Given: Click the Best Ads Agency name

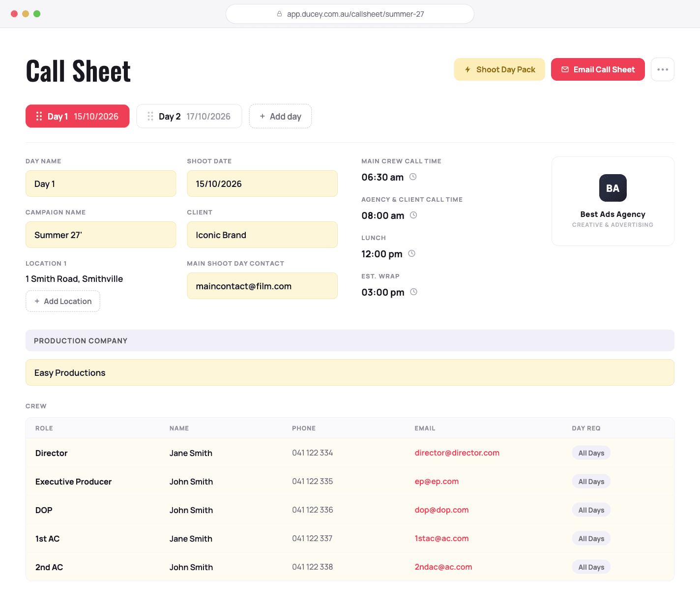Looking at the screenshot, I should pos(613,214).
